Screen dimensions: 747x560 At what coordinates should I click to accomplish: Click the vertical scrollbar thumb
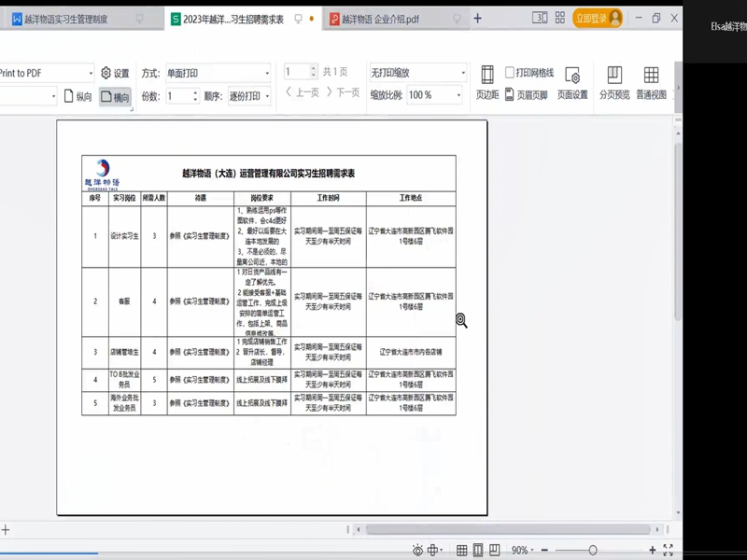pyautogui.click(x=678, y=231)
